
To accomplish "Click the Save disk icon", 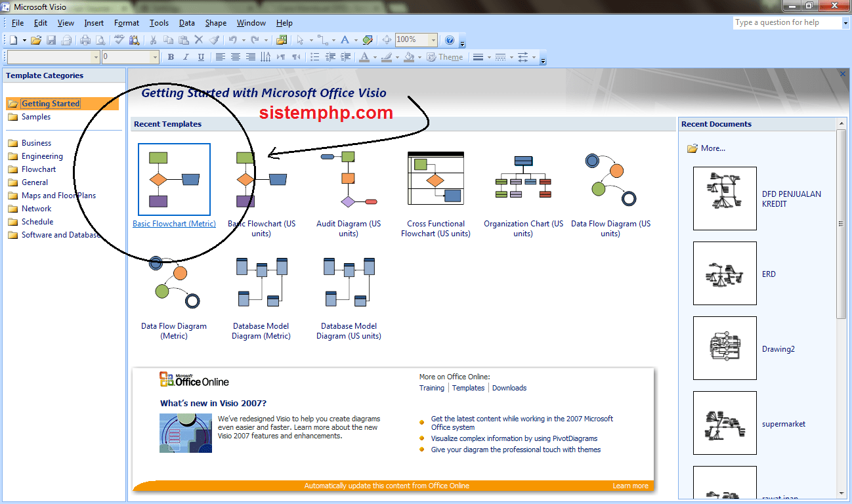I will 51,40.
